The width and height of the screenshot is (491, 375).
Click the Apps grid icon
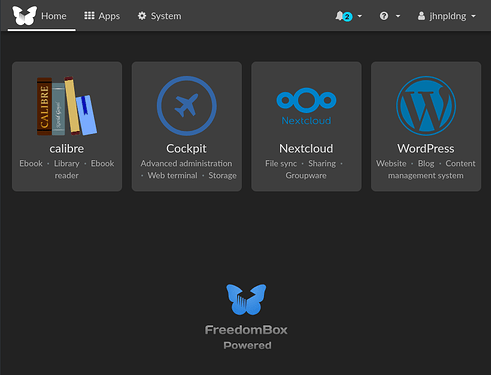(89, 16)
